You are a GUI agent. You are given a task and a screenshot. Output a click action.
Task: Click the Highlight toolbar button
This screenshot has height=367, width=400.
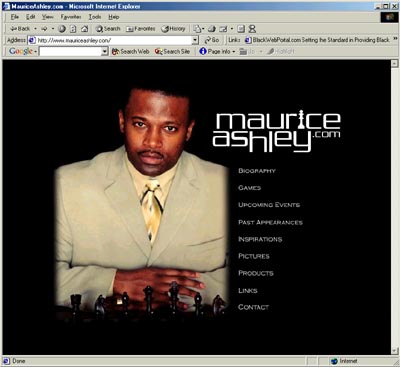281,51
